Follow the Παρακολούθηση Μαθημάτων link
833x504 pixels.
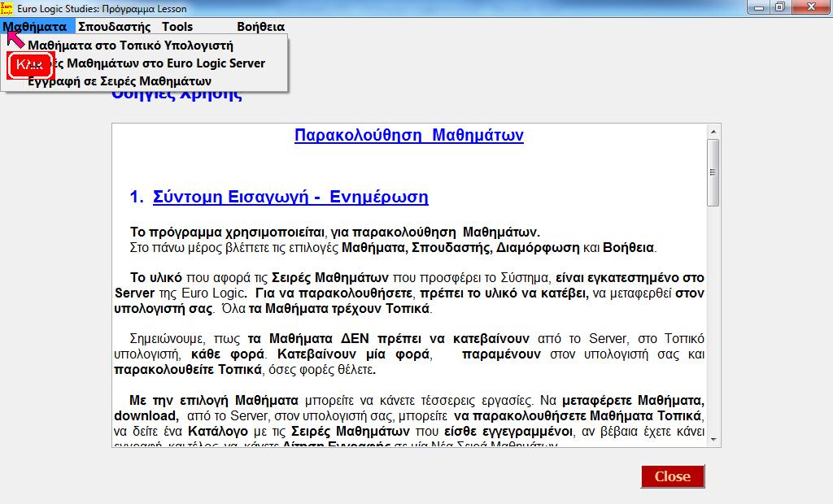[409, 135]
